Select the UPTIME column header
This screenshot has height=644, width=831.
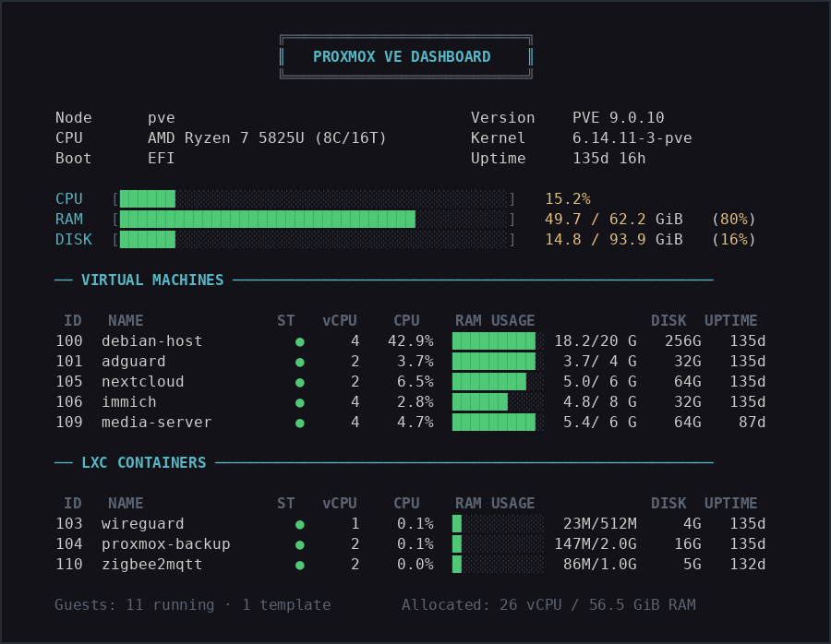point(729,320)
